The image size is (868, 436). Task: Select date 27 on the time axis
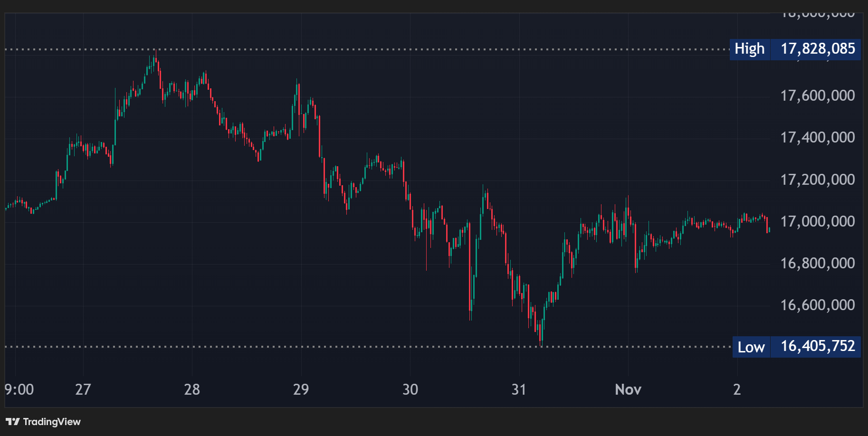(83, 389)
